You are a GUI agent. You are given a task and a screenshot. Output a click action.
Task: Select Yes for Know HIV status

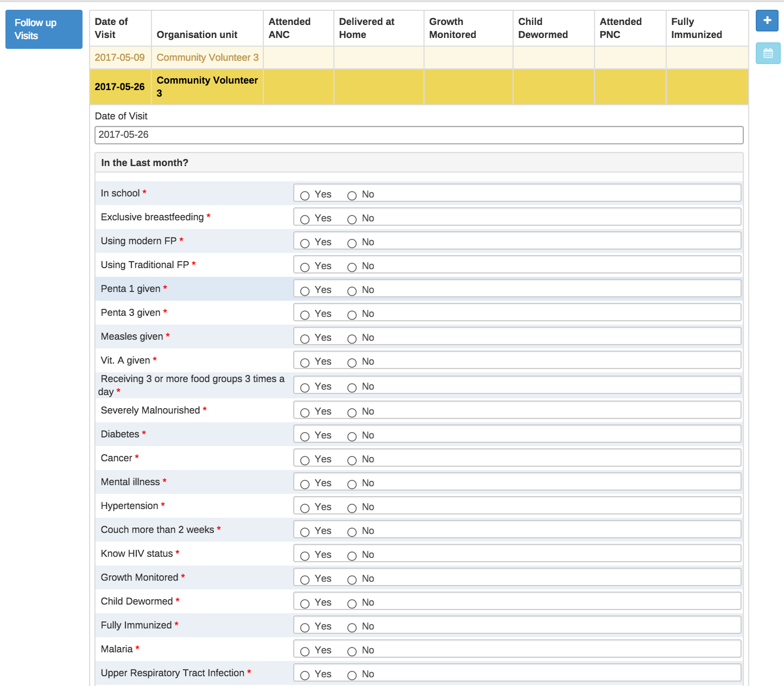[x=305, y=556]
